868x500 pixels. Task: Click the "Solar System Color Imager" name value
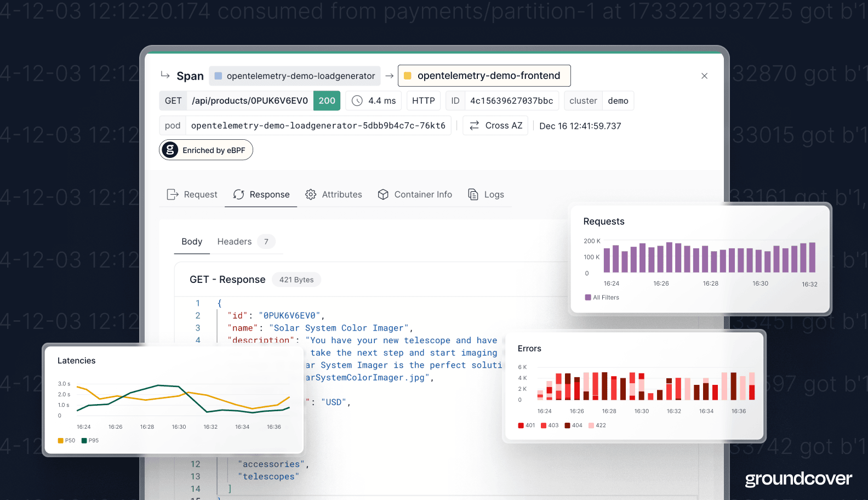coord(339,328)
